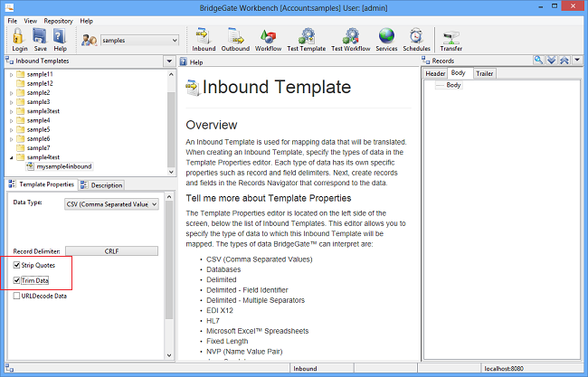Open the File menu
The width and height of the screenshot is (588, 377).
click(x=13, y=21)
